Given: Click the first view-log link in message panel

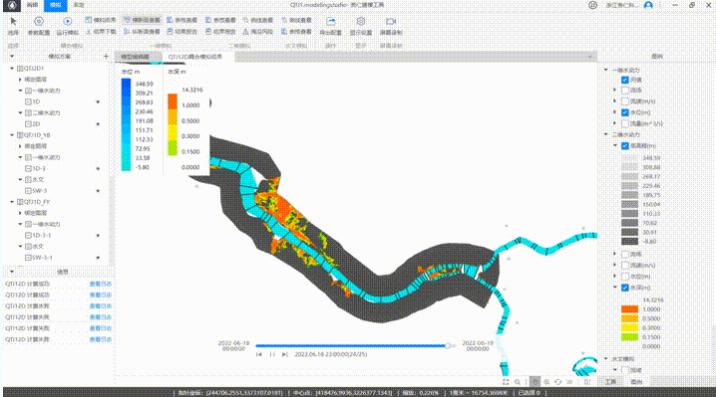Looking at the screenshot, I should pos(100,284).
